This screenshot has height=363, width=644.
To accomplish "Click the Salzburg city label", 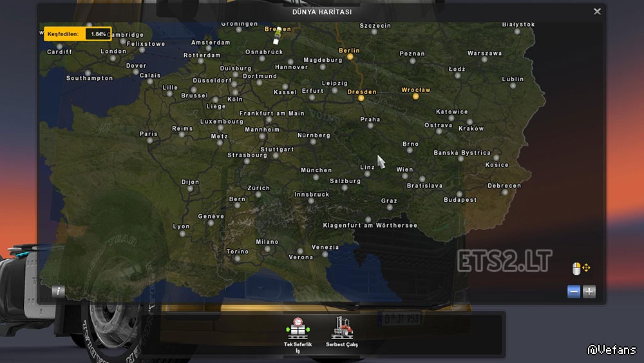I will 345,181.
